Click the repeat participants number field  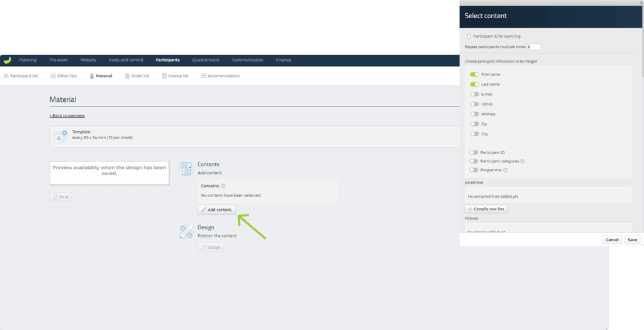tap(533, 47)
